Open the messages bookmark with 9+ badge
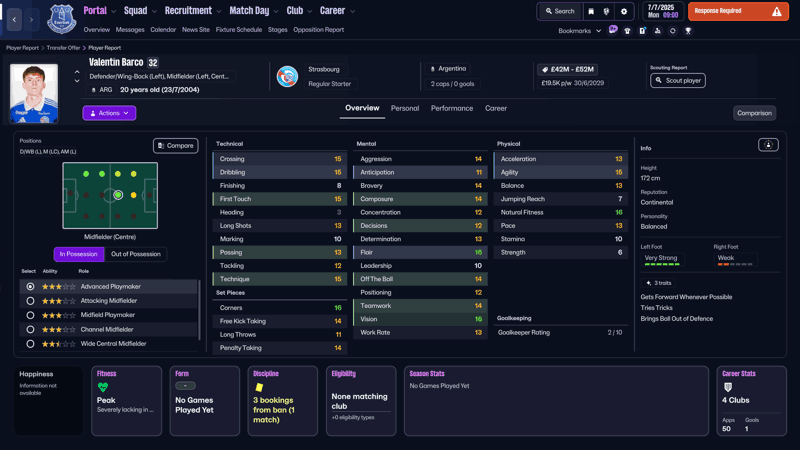Screen dimensions: 800x450 [x=613, y=30]
